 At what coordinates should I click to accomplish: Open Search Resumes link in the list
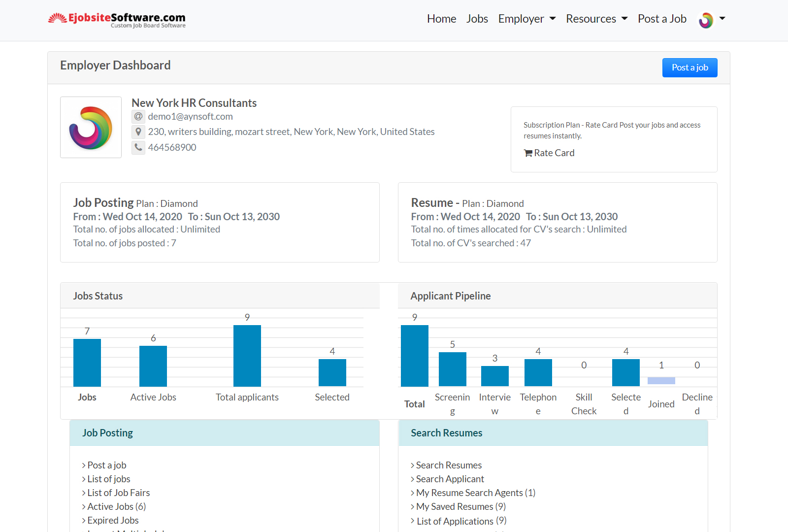tap(449, 465)
